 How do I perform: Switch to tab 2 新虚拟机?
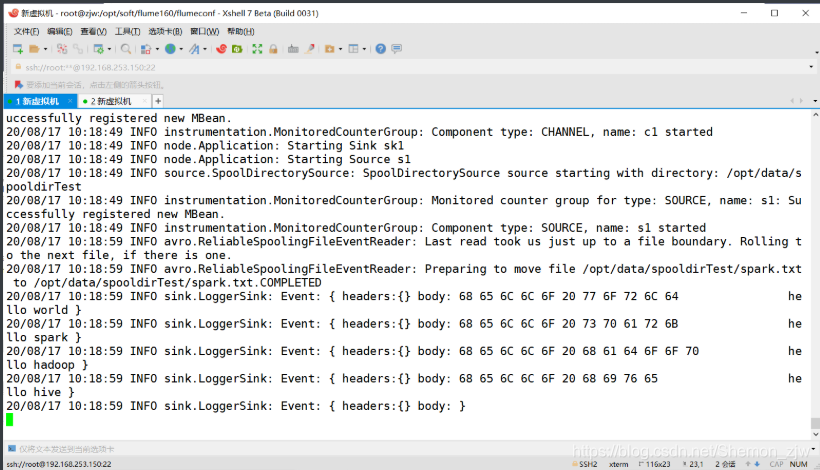(x=111, y=101)
